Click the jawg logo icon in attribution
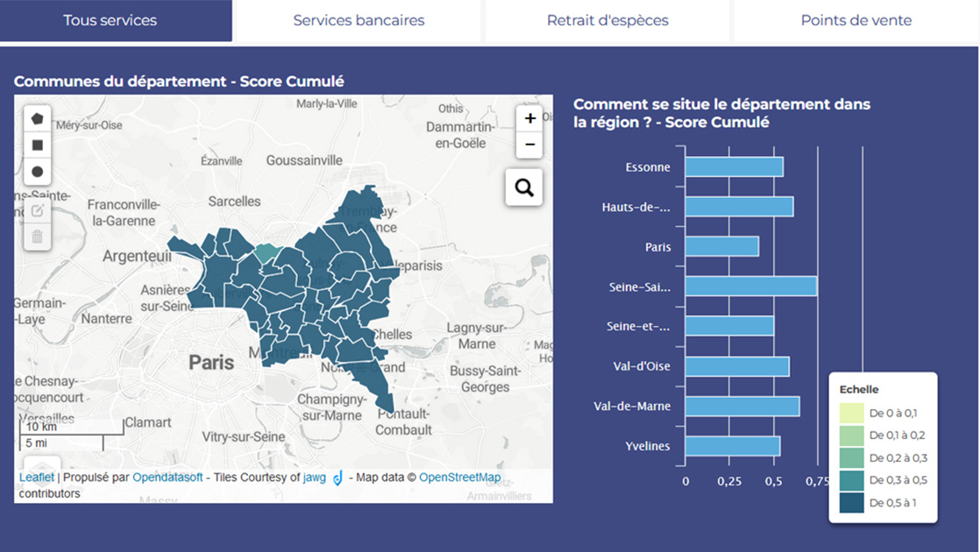 point(337,478)
